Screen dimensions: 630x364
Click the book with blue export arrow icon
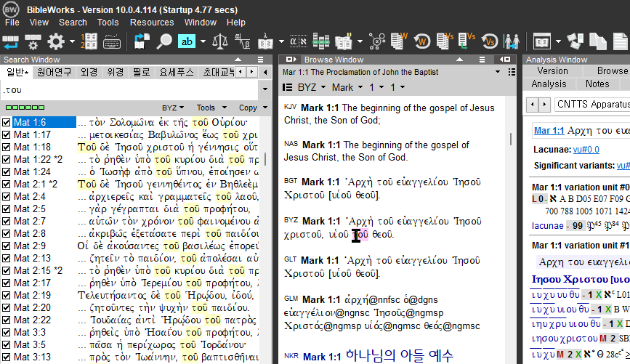click(x=142, y=41)
